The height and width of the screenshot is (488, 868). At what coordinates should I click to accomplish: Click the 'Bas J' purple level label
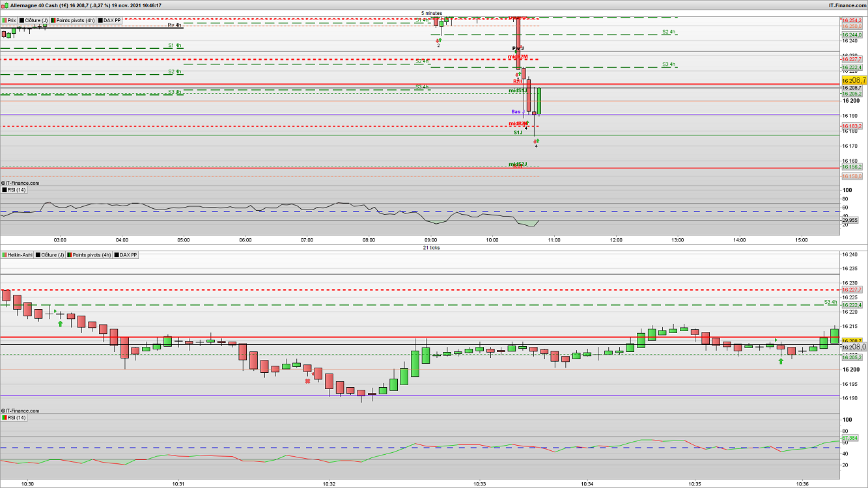516,112
